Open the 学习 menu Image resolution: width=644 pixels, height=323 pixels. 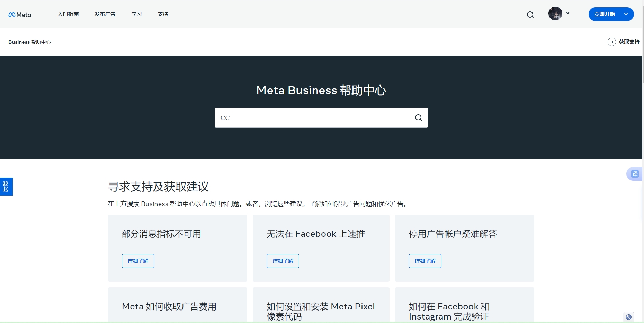(136, 14)
